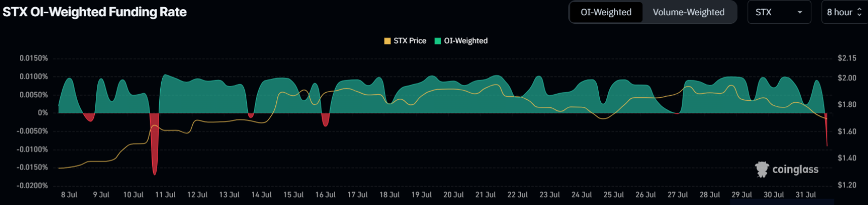The height and width of the screenshot is (205, 868).
Task: Click the -0.0200% y-axis label
Action: pos(32,186)
